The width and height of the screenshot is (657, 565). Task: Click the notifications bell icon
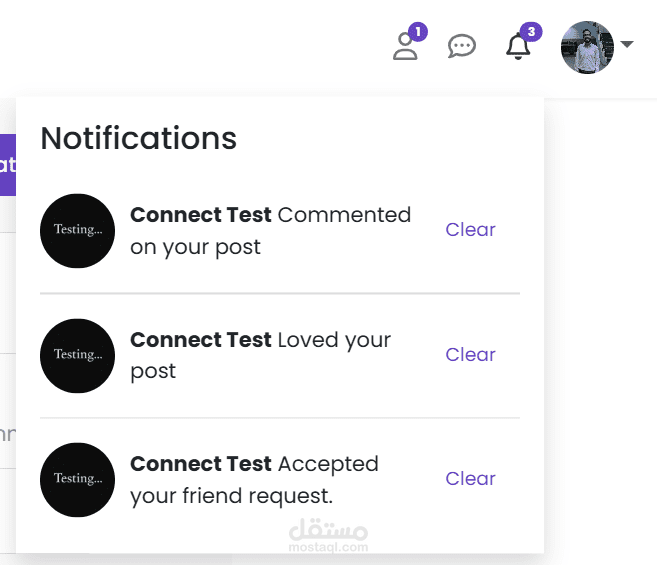[518, 47]
